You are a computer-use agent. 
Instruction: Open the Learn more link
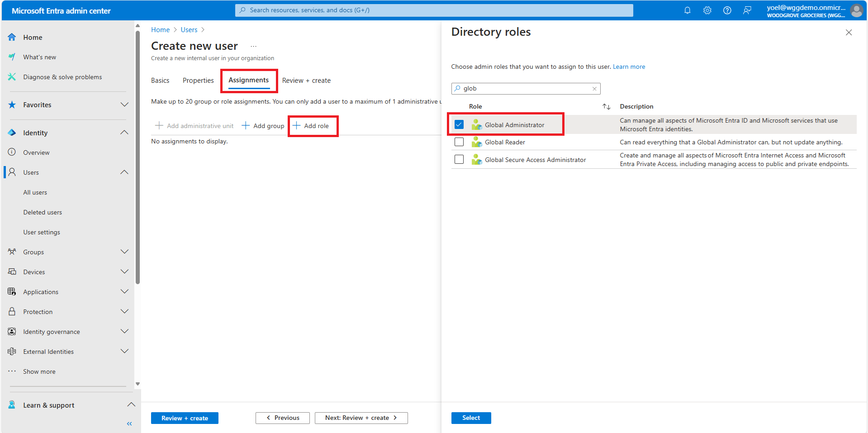(629, 67)
